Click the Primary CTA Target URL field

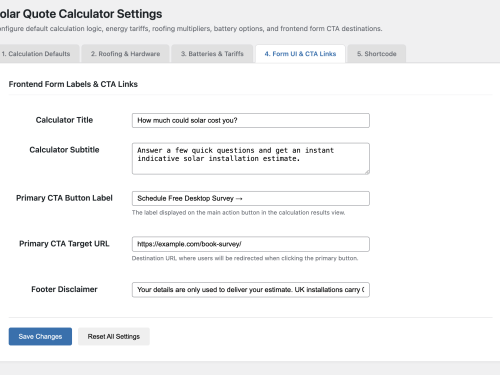pyautogui.click(x=251, y=244)
